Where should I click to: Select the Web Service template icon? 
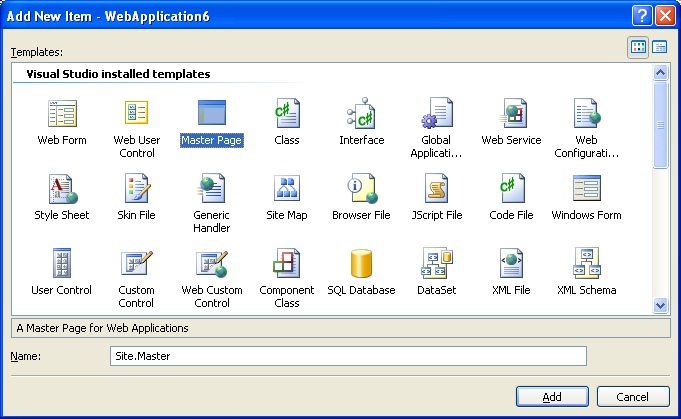(512, 113)
